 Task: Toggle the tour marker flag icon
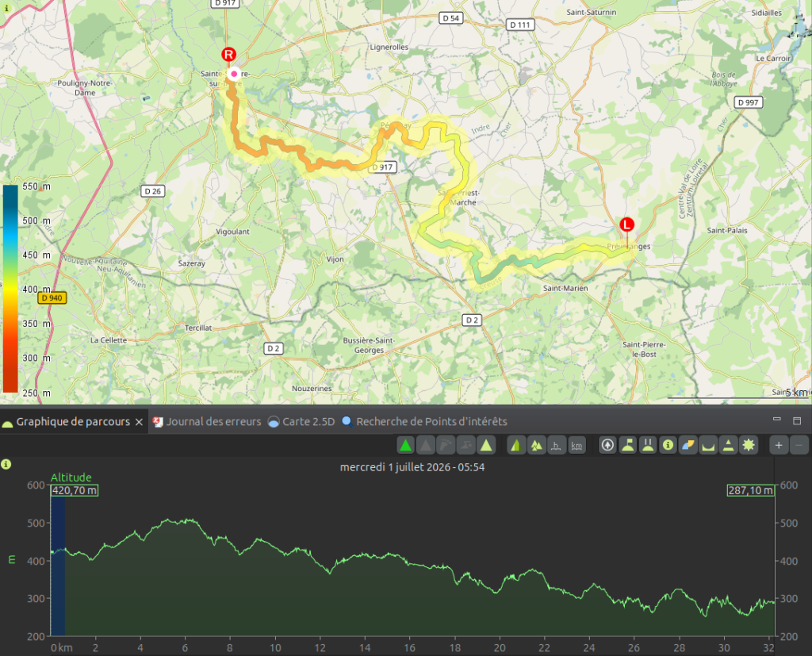[x=628, y=445]
